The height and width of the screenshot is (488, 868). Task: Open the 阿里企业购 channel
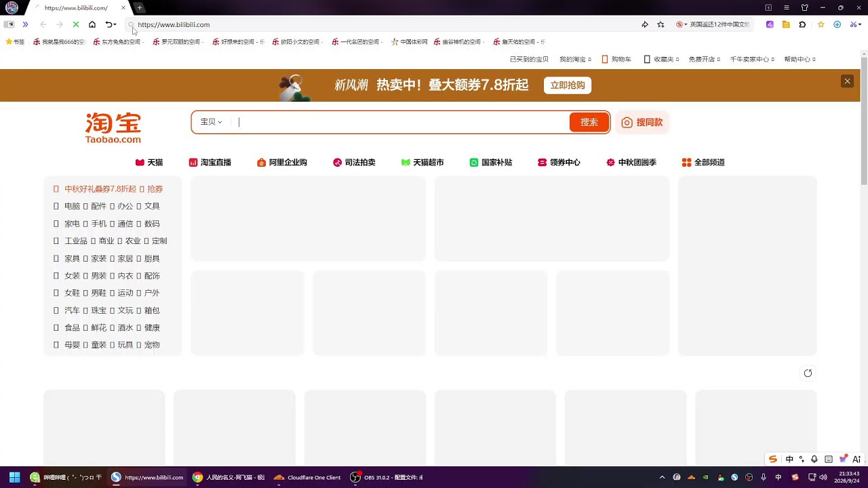281,163
